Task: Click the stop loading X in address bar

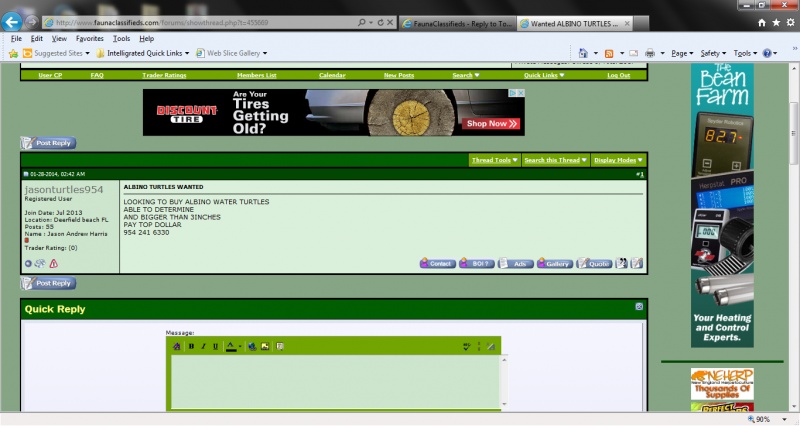Action: point(390,22)
